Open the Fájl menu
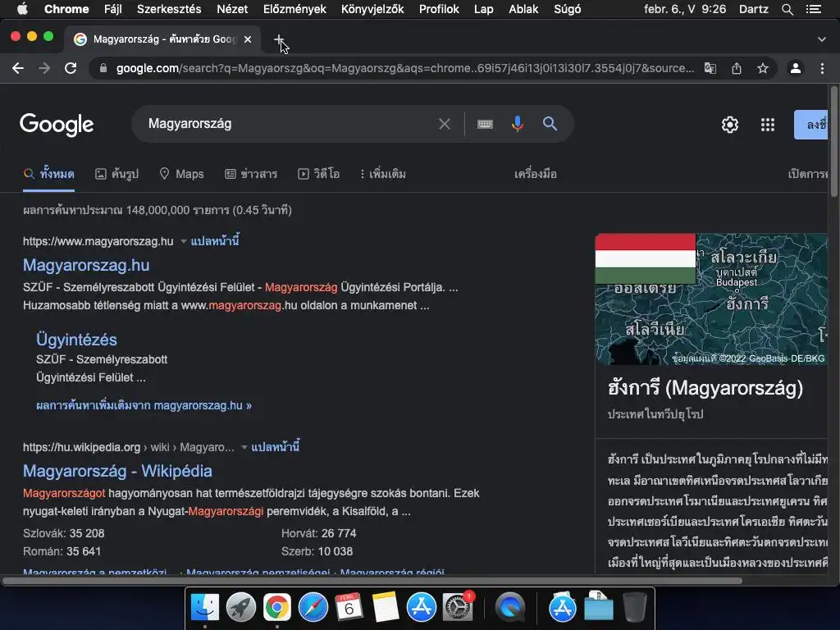Screen dimensions: 840x630 (112, 9)
